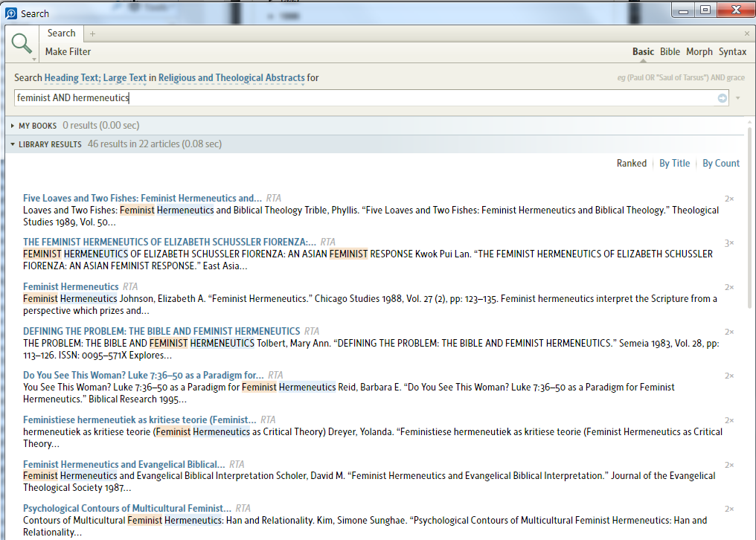Viewport: 756px width, 540px height.
Task: Open the Religious and Theological Abstracts resource selector
Action: 231,77
